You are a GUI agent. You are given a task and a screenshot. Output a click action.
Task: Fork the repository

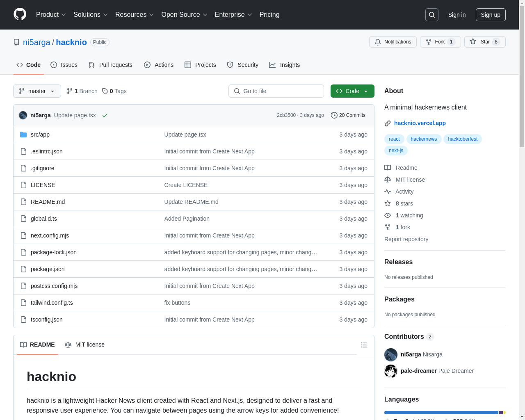click(441, 42)
